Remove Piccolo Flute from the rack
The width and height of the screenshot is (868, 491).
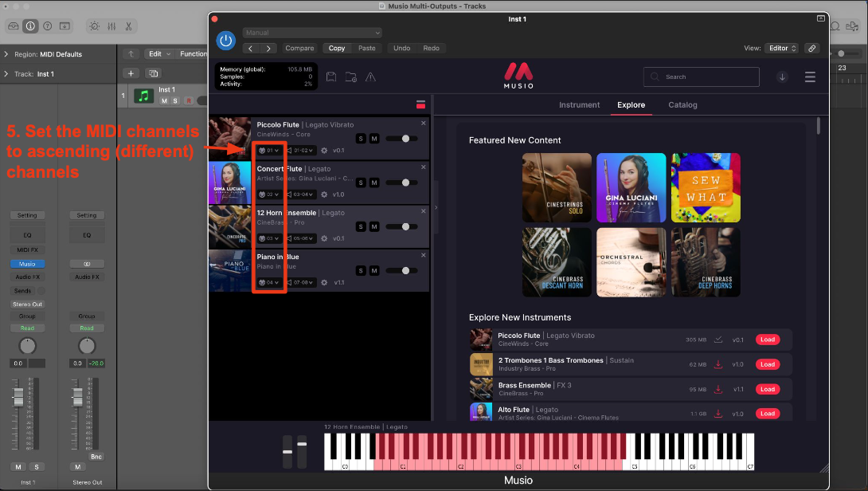[x=424, y=123]
